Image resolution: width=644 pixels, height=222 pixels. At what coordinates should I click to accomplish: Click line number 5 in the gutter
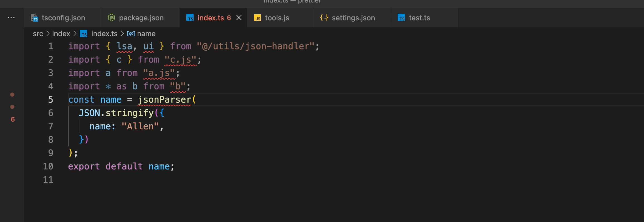51,100
